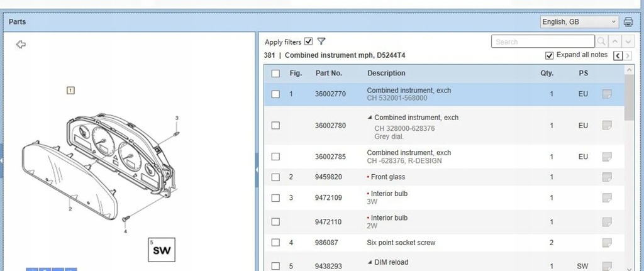Viewport: 644px width, 271px height.
Task: Select part number 36002785
Action: (x=330, y=157)
